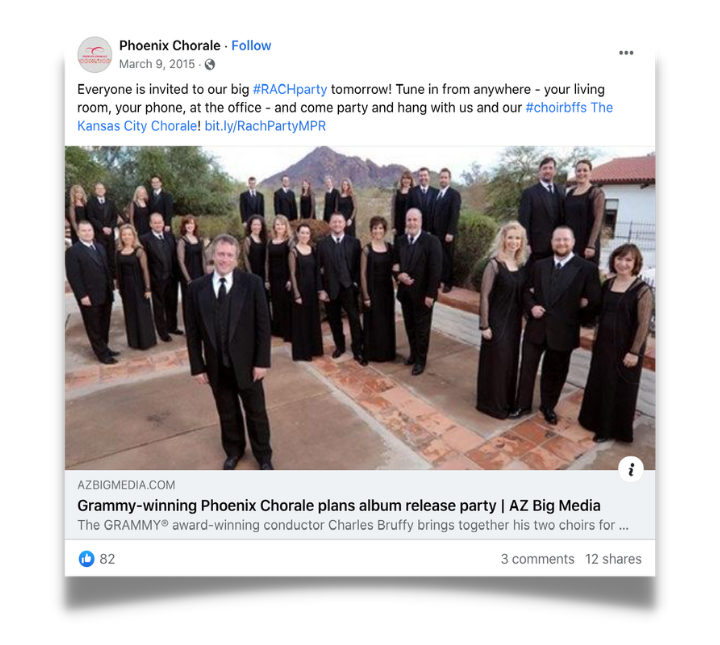Click the AZBIGMEDIA.COM source label
720x645 pixels.
click(x=126, y=485)
